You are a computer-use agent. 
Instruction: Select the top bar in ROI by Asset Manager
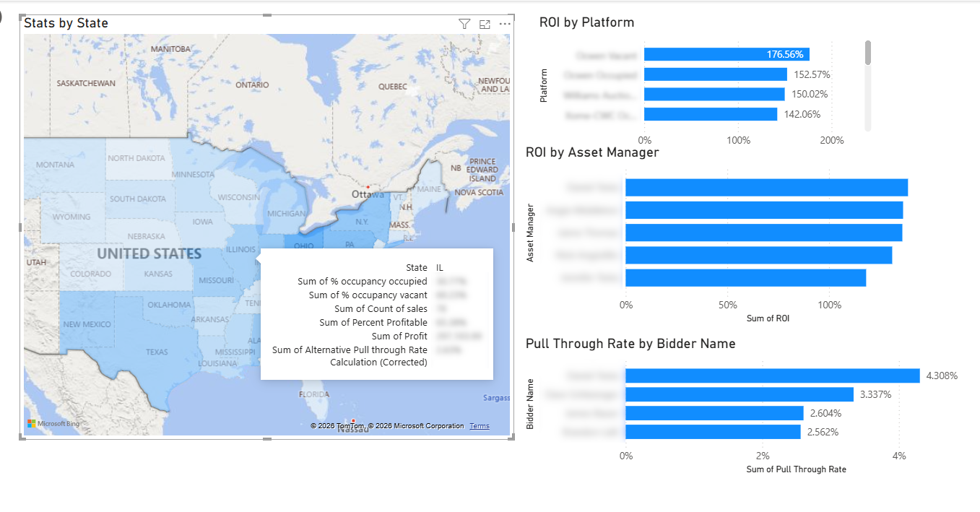(x=766, y=188)
